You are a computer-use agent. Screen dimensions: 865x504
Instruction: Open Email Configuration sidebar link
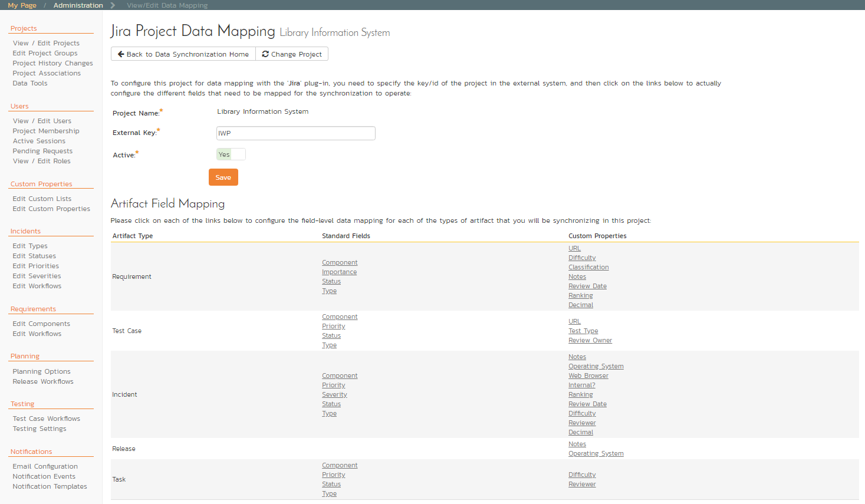pyautogui.click(x=45, y=466)
